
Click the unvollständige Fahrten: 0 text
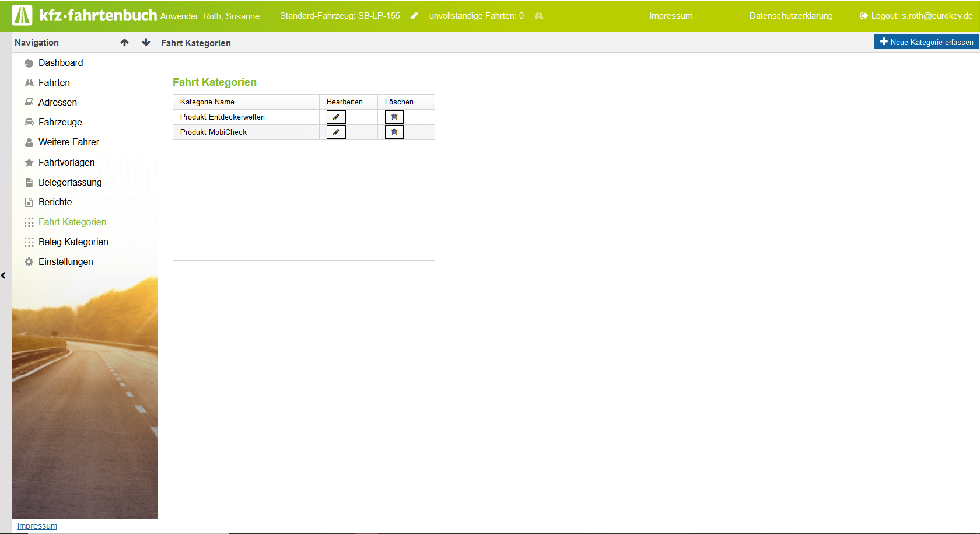(x=477, y=16)
